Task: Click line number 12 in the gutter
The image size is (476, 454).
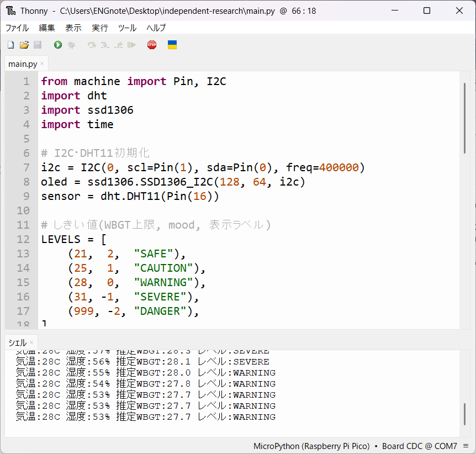Action: (x=23, y=239)
